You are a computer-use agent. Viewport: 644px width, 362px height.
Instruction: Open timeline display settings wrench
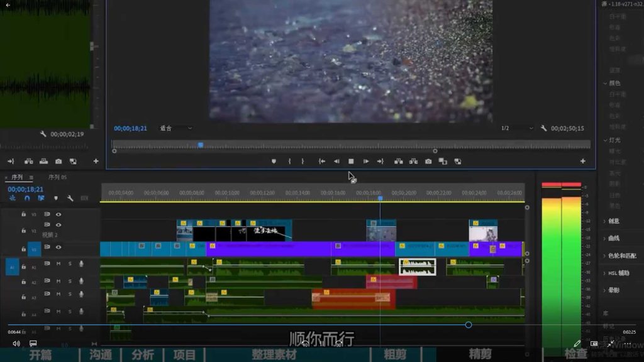pos(70,198)
